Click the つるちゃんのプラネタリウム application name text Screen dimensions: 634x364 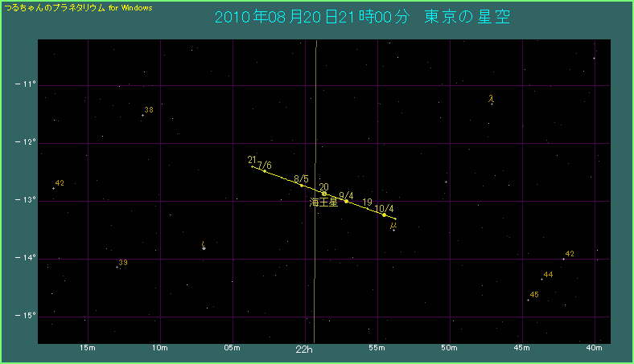[55, 7]
